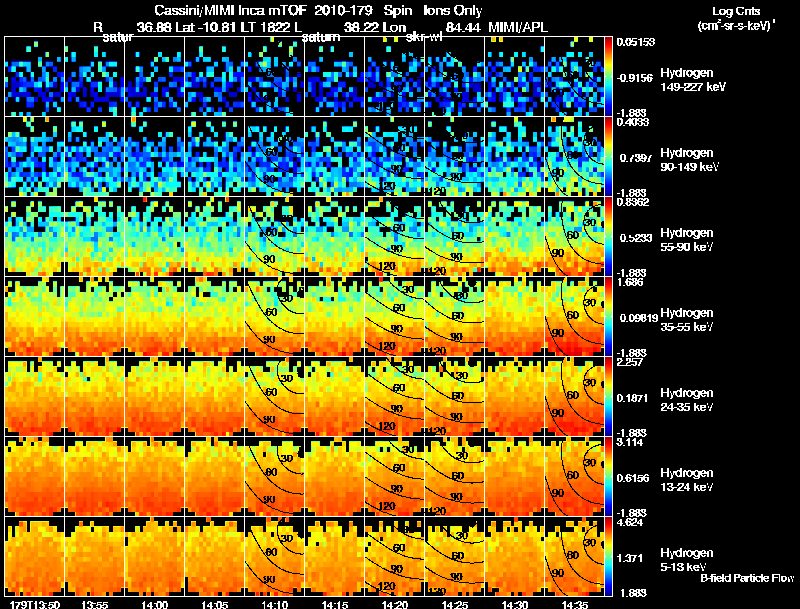The width and height of the screenshot is (800, 609).
Task: Select the 2010-179 date in the title
Action: tap(343, 10)
